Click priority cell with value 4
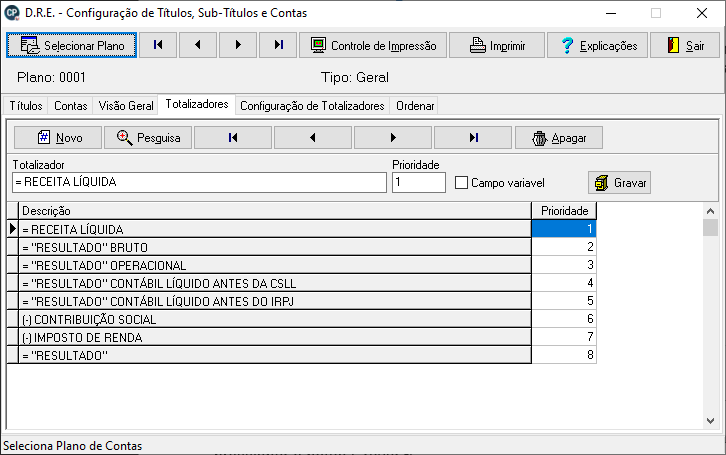This screenshot has width=726, height=455. [564, 283]
